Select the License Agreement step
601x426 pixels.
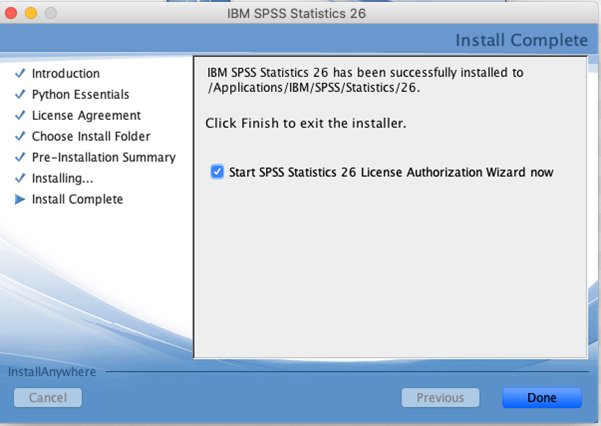point(86,115)
